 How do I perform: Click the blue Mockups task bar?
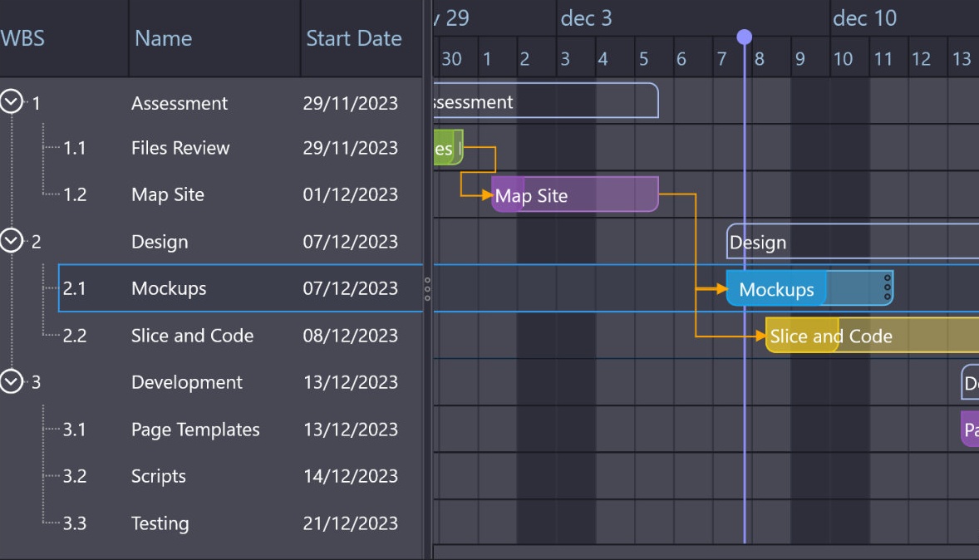pyautogui.click(x=775, y=288)
